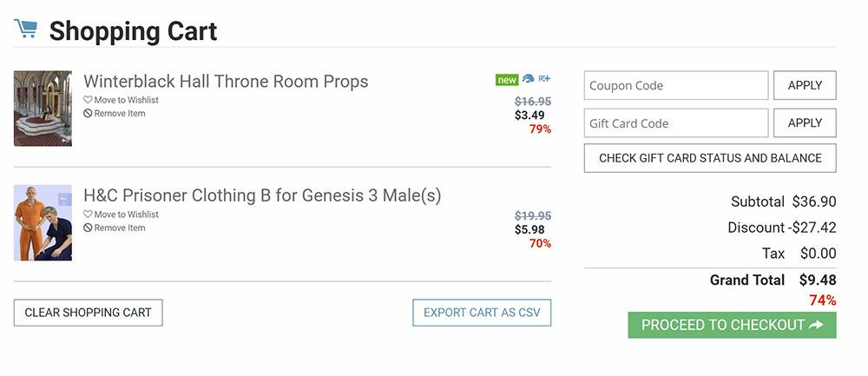Click remove icon for Winterblack Hall item
The image size is (868, 376).
tap(88, 114)
